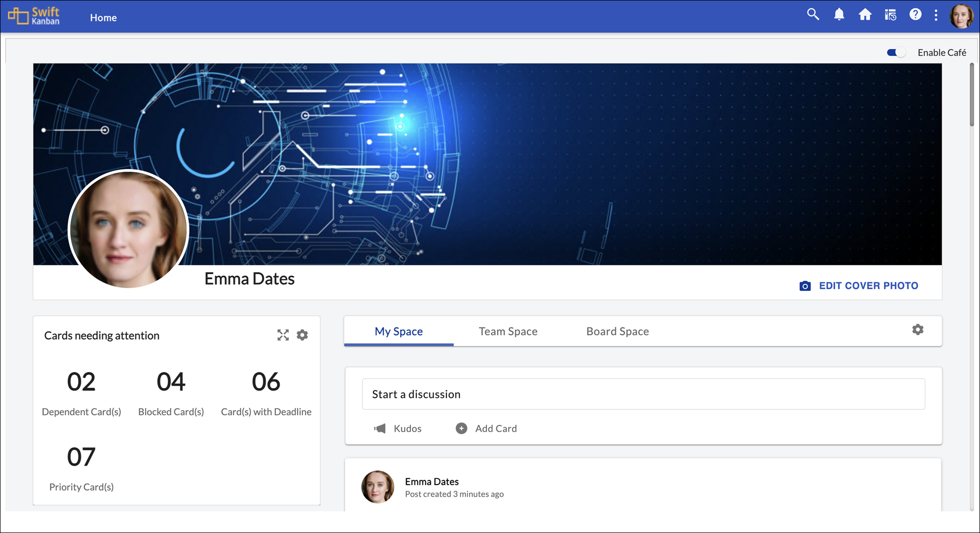Click the page vertical scrollbar
Screen dimensions: 980x533
click(972, 95)
